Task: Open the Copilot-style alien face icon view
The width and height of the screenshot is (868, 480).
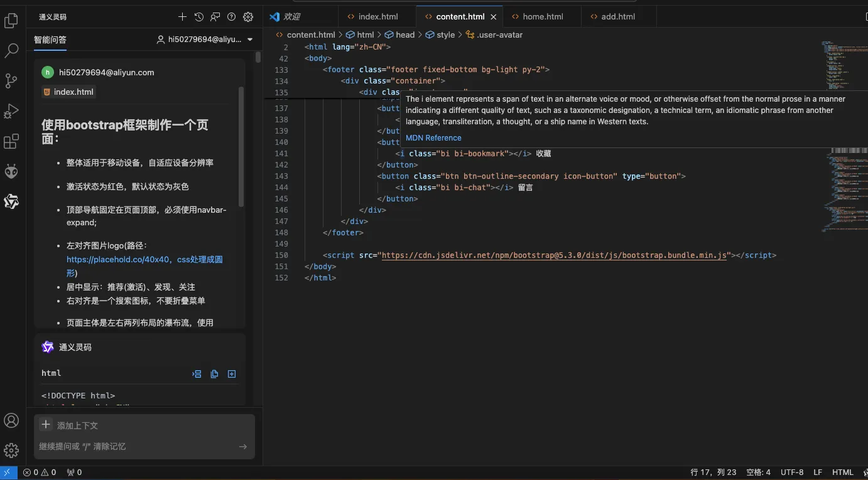Action: click(11, 171)
